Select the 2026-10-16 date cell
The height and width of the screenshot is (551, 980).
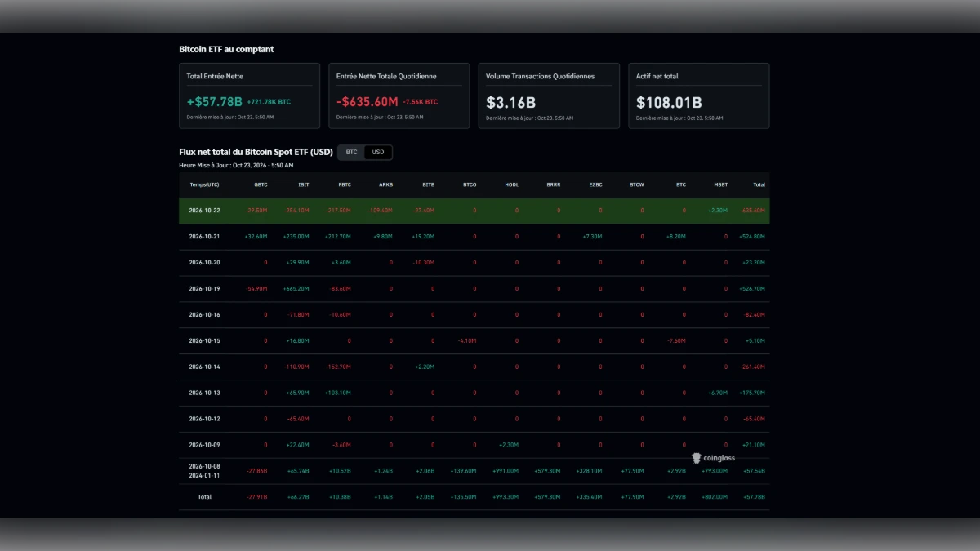pyautogui.click(x=204, y=315)
